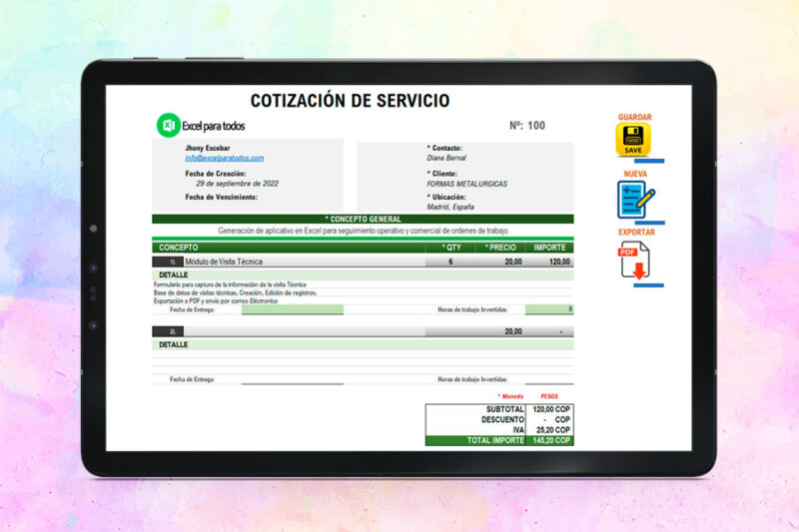
Task: Click the QTY column header
Action: (x=451, y=248)
